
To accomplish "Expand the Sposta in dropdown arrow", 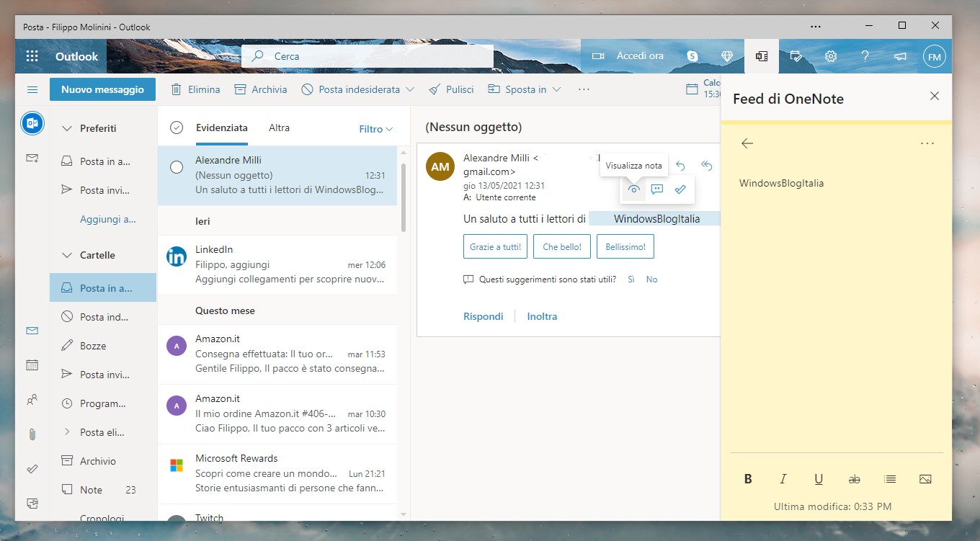I will (x=556, y=89).
